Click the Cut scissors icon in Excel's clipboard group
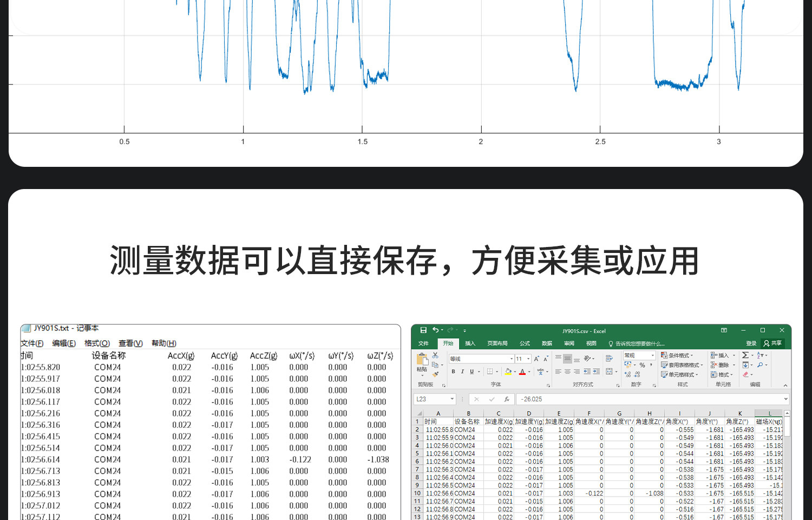Screen dimensions: 812x520 [435, 355]
